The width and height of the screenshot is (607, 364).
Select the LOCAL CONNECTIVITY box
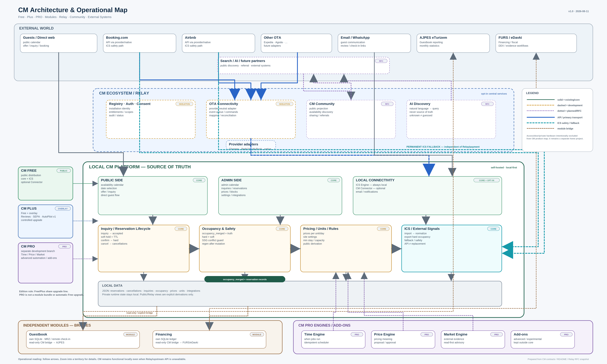pos(427,196)
